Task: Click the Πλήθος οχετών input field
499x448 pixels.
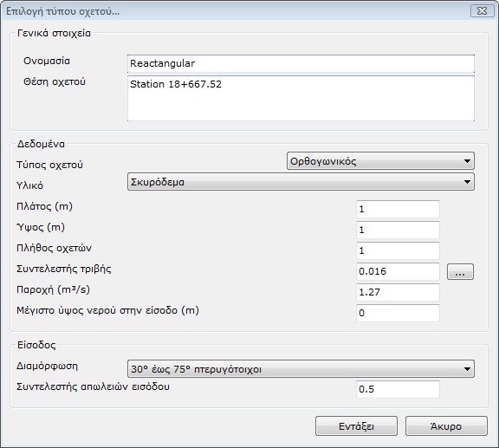Action: [x=398, y=250]
